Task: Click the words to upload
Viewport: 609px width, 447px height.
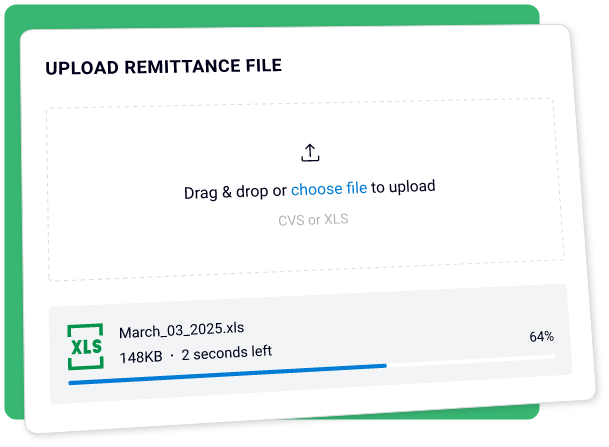Action: coord(403,186)
